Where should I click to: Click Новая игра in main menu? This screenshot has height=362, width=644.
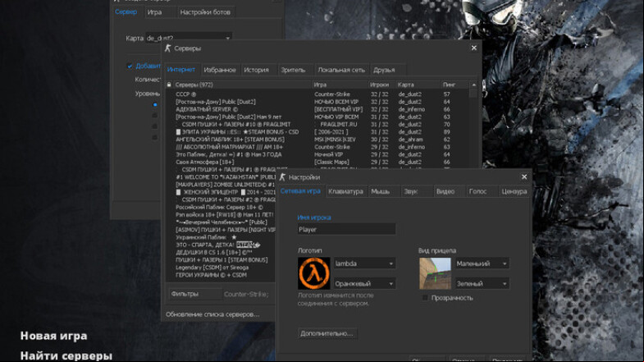tap(54, 336)
